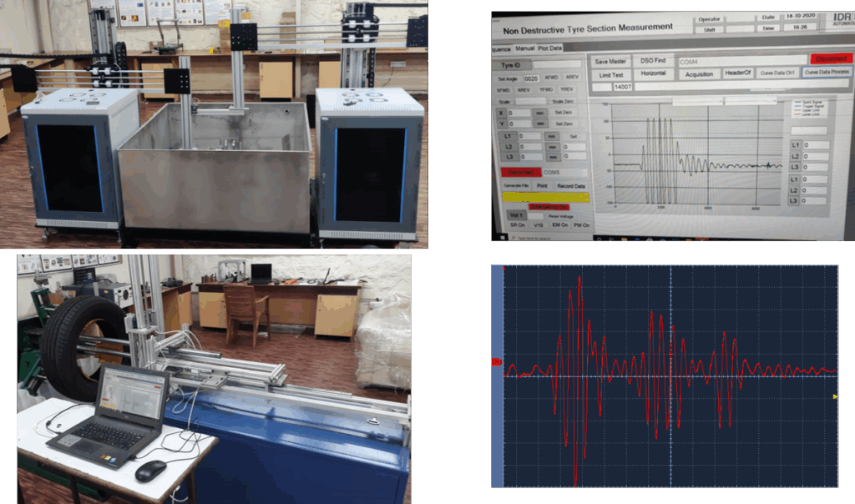Start Acquisition
The height and width of the screenshot is (504, 855).
(698, 74)
